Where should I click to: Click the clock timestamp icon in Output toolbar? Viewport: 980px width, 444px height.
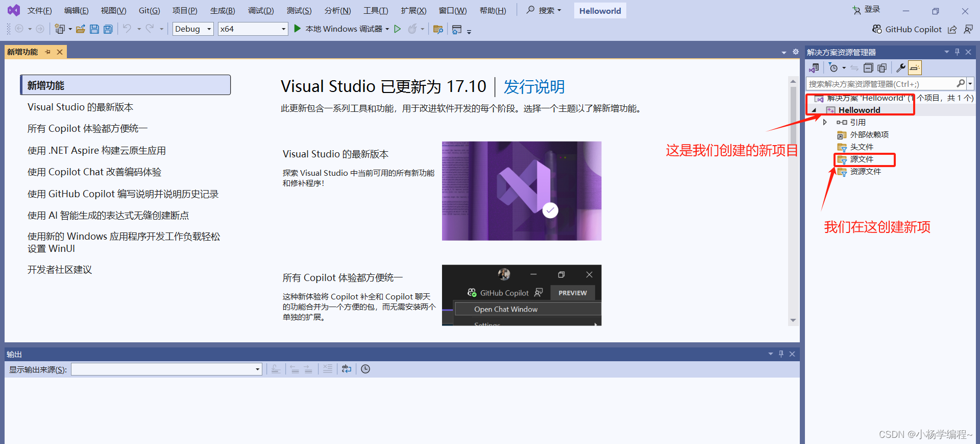[365, 369]
